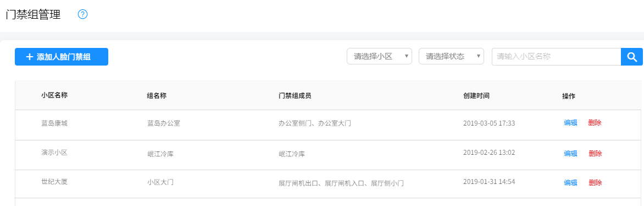Click the 门禁组成员 column header
Viewport: 644px width, 206px height.
tap(295, 96)
